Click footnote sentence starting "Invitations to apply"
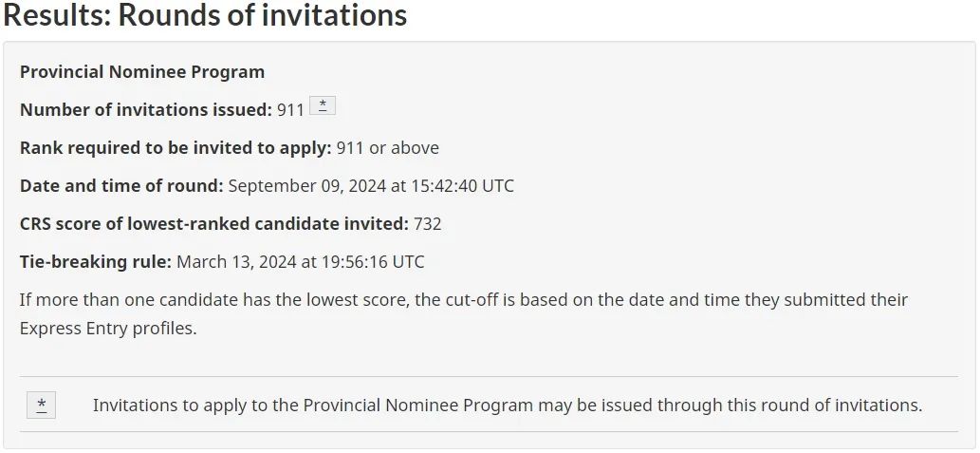980x453 pixels. pyautogui.click(x=507, y=406)
